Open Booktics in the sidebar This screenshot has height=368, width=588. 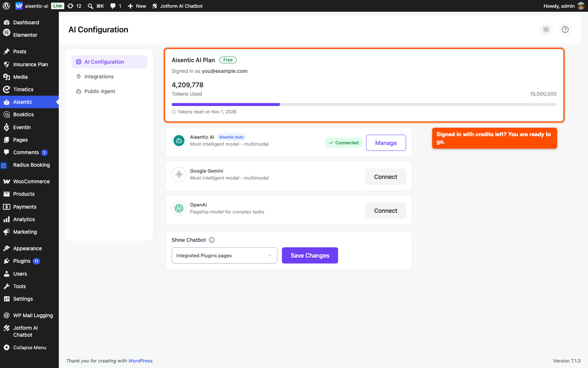(29, 114)
